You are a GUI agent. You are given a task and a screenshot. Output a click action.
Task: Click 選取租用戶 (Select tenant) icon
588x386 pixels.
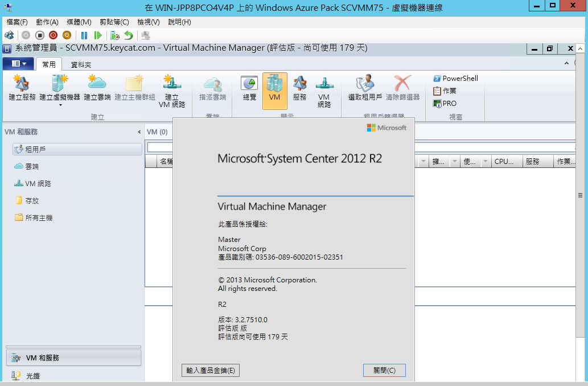365,88
